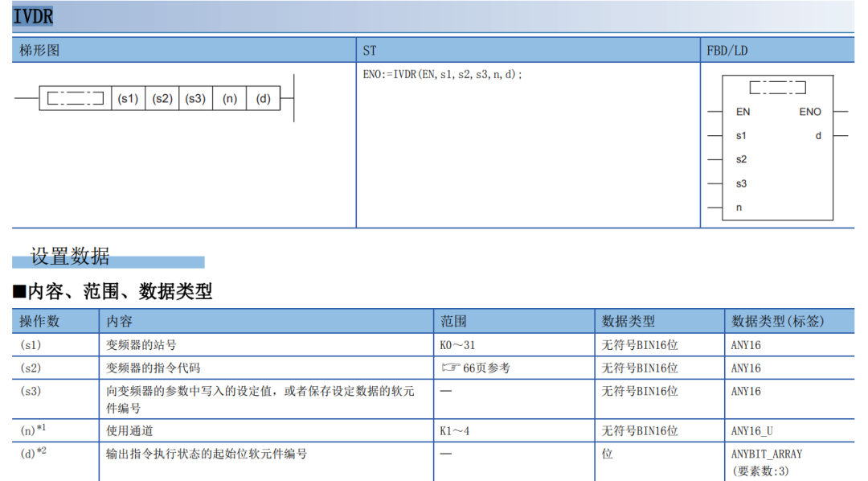Viewport: 868px width, 481px height.
Task: Select the 设置数据 section heading
Action: [70, 257]
